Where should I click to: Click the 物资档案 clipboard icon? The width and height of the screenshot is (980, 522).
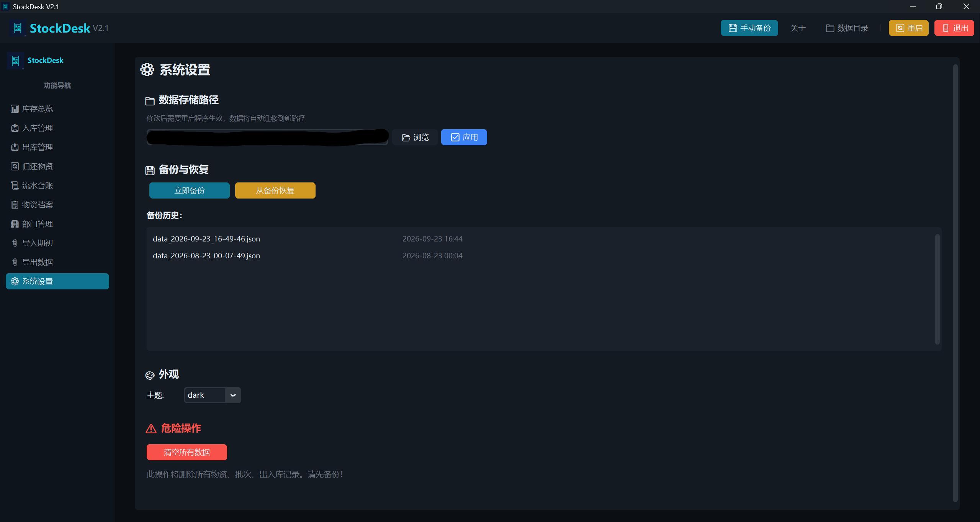[15, 205]
